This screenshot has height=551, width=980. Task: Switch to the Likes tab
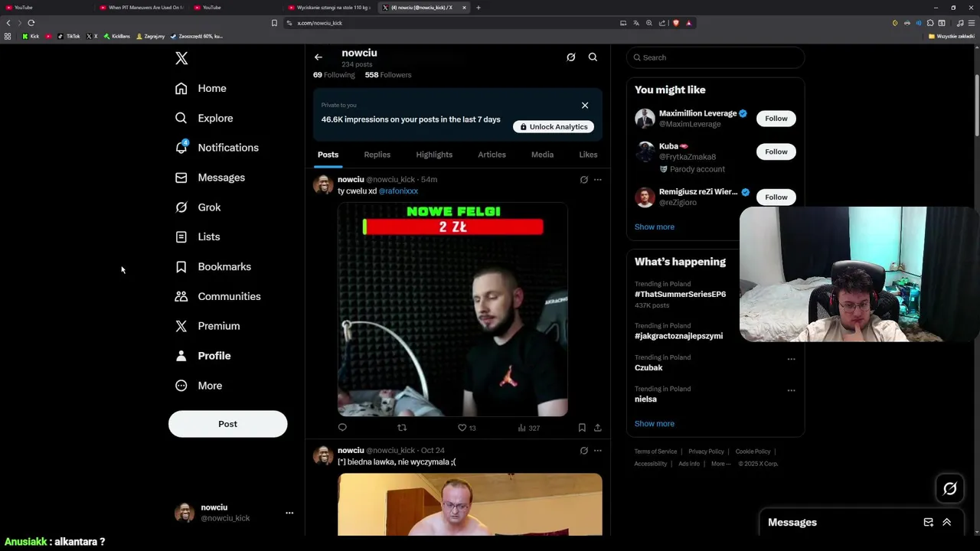click(588, 155)
